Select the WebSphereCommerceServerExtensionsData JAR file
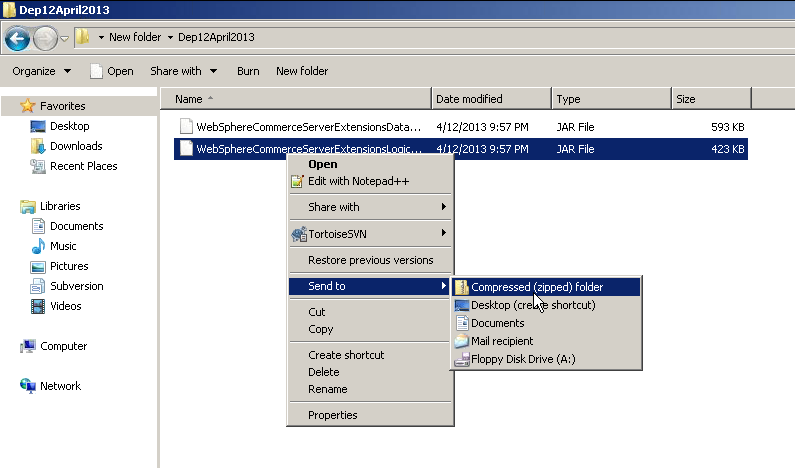 coord(308,127)
